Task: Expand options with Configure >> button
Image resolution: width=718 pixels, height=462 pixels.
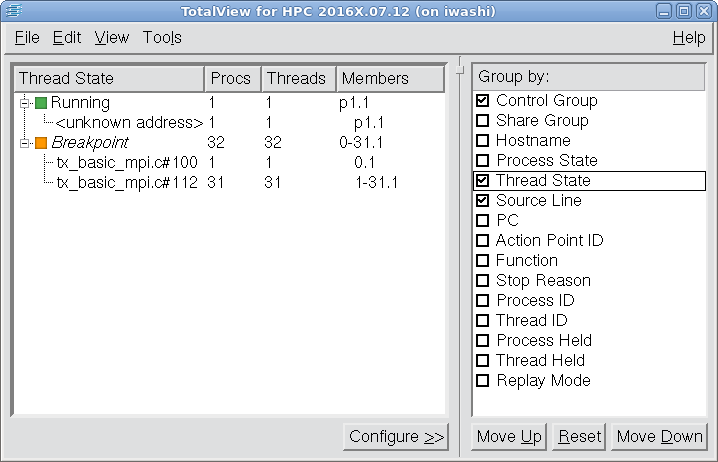Action: 396,437
